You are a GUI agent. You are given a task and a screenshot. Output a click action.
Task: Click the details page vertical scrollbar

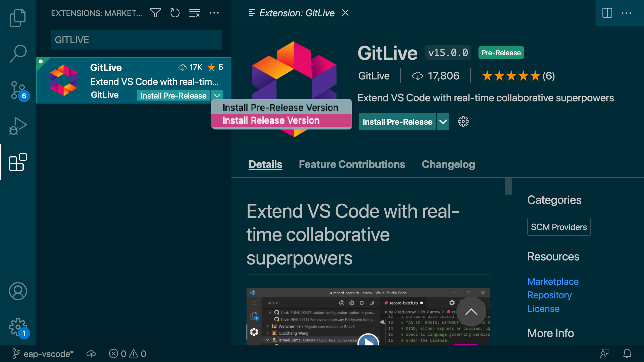[x=508, y=186]
